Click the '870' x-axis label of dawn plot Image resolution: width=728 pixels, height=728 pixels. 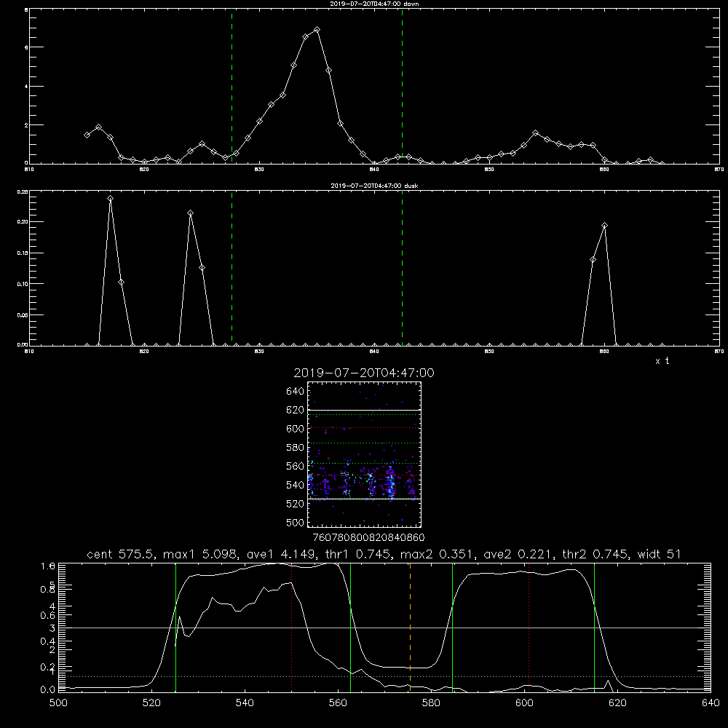tap(719, 170)
